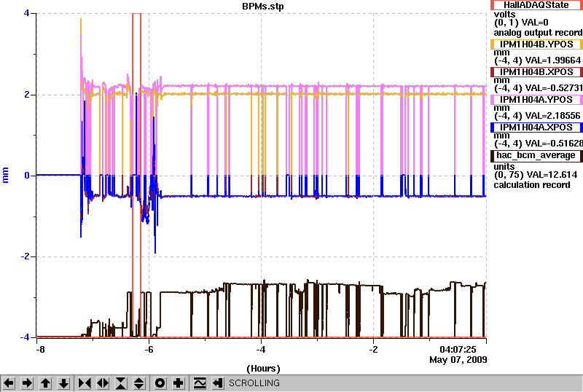Pan the graph up with the up arrow
This screenshot has width=583, height=392.
(x=46, y=383)
